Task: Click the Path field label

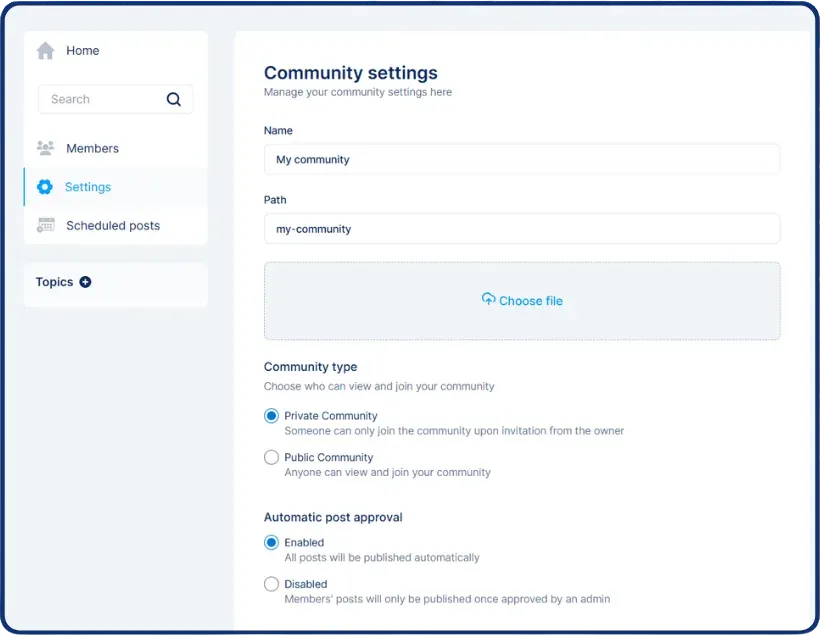Action: point(275,200)
